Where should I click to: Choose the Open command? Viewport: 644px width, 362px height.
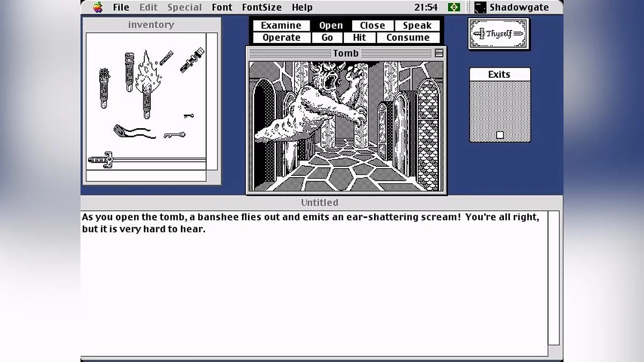(x=331, y=26)
